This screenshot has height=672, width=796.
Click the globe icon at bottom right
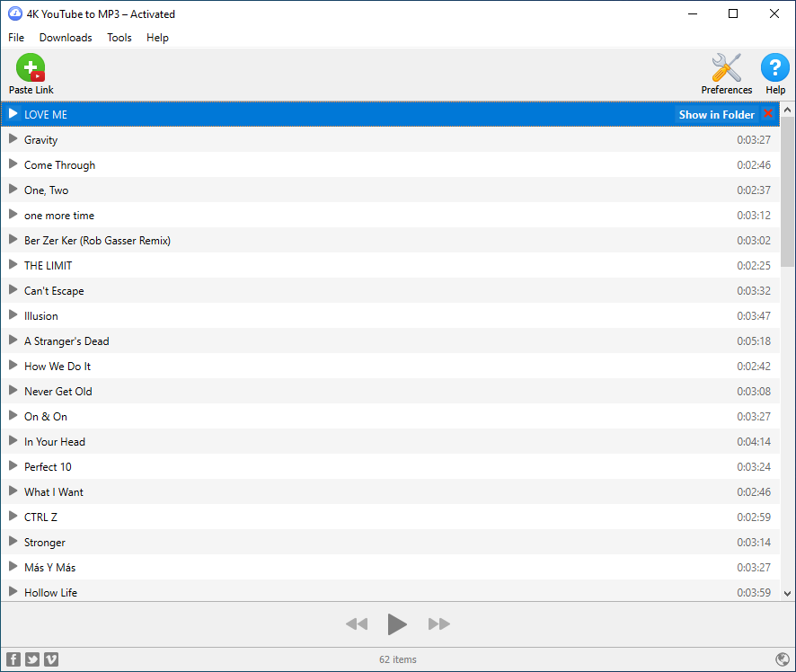point(782,659)
